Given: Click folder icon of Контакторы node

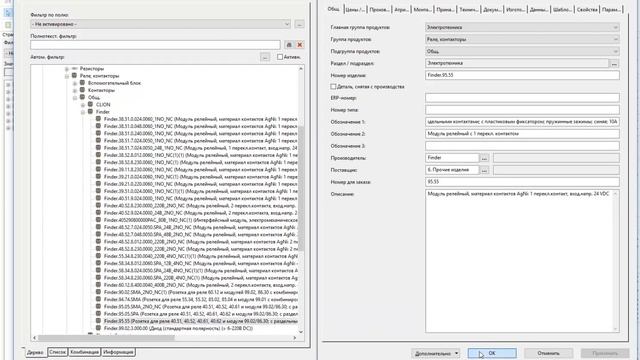Looking at the screenshot, I should pyautogui.click(x=82, y=90).
